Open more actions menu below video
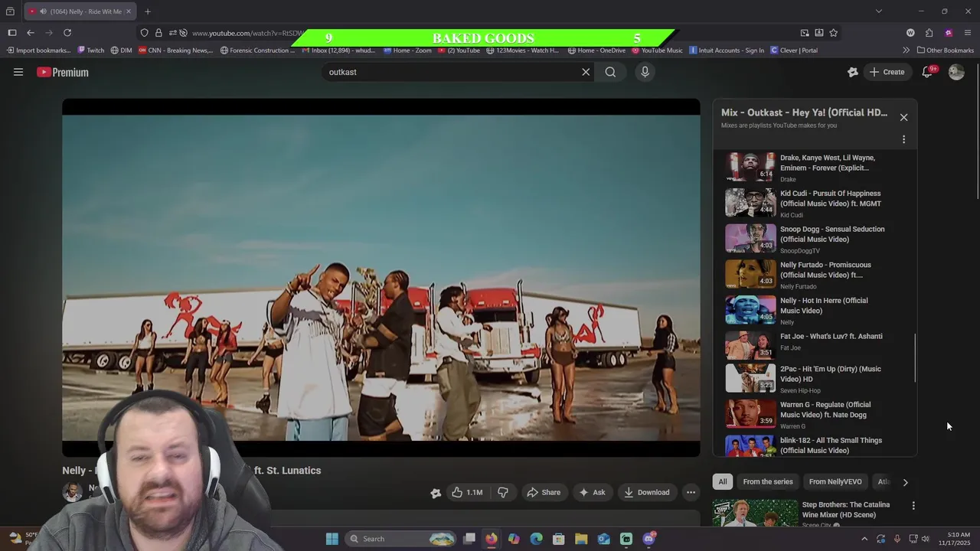This screenshot has width=980, height=551. pos(691,492)
